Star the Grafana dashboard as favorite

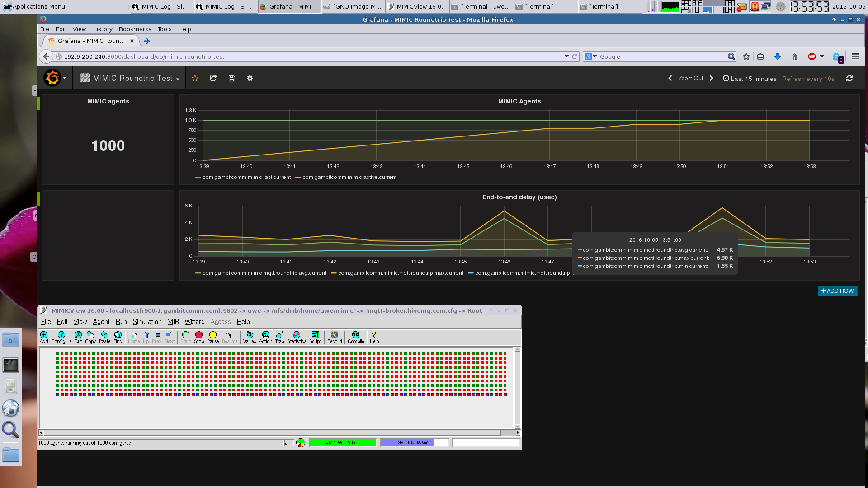tap(195, 78)
